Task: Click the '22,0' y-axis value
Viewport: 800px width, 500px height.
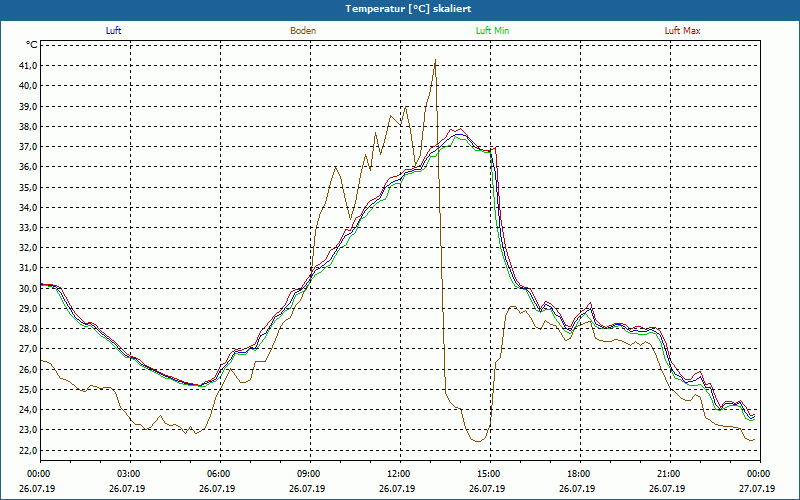Action: (x=29, y=450)
